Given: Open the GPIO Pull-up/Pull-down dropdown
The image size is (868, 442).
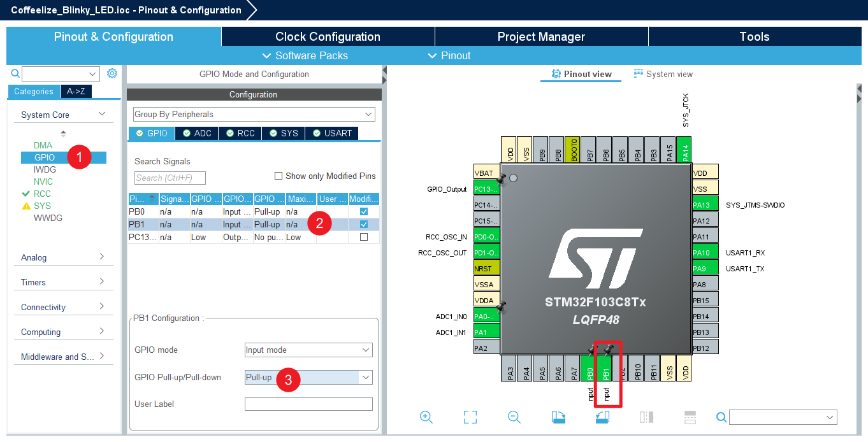Looking at the screenshot, I should click(x=308, y=377).
